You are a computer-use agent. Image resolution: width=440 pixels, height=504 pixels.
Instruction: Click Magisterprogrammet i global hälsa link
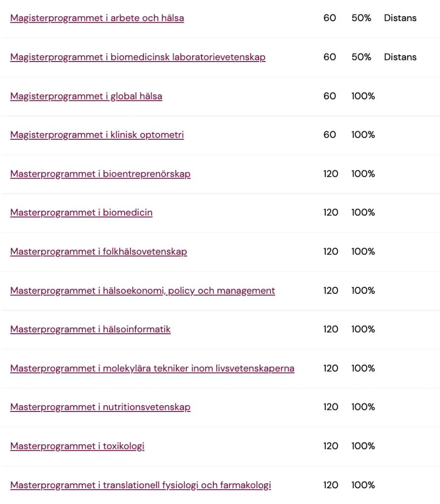click(x=86, y=96)
